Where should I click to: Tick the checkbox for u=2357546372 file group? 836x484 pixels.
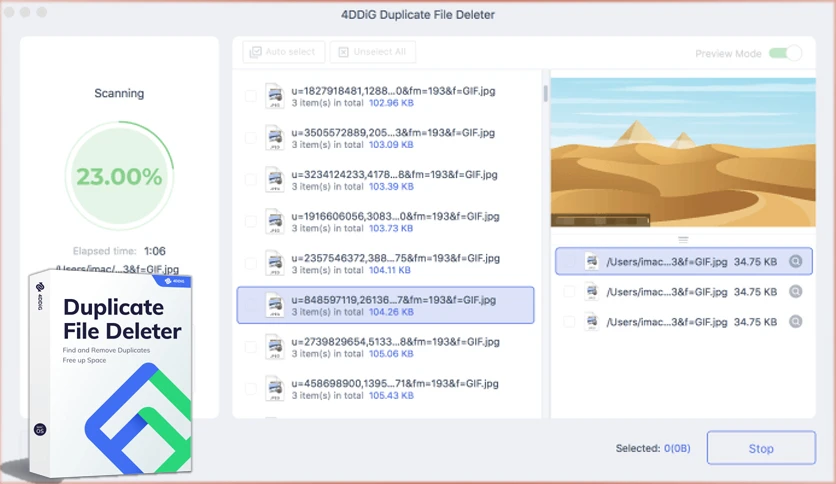point(250,263)
